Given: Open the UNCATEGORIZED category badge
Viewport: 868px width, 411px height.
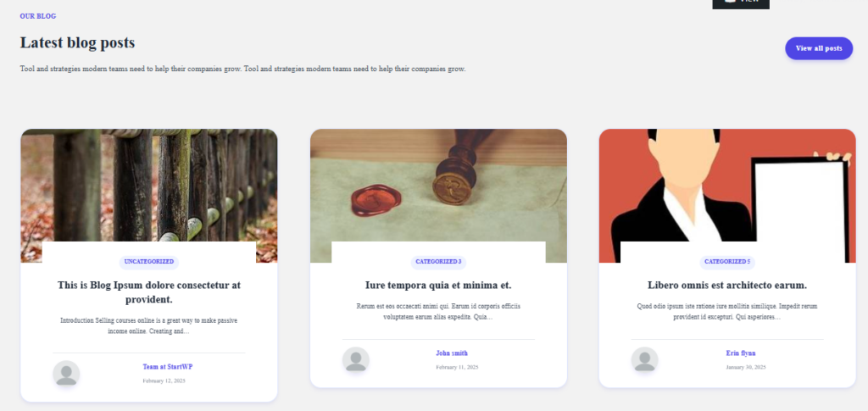Looking at the screenshot, I should (149, 262).
